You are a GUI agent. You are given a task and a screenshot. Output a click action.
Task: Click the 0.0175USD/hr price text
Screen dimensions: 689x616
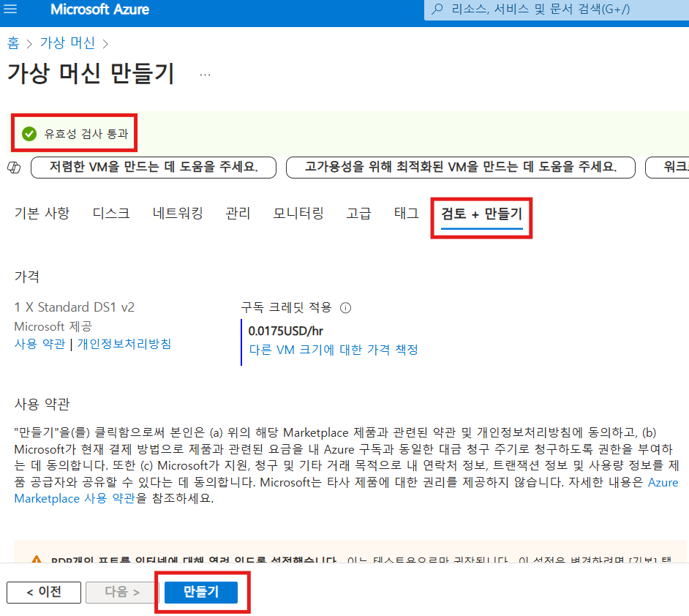(285, 331)
